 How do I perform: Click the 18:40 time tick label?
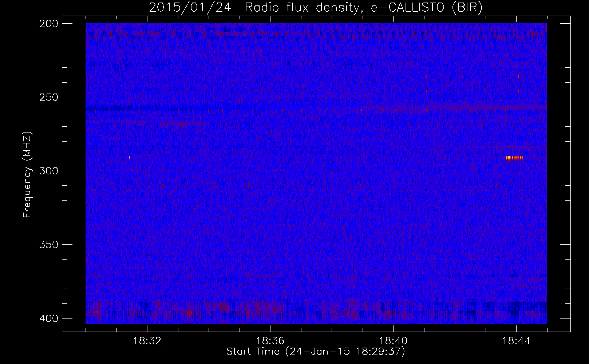point(393,341)
